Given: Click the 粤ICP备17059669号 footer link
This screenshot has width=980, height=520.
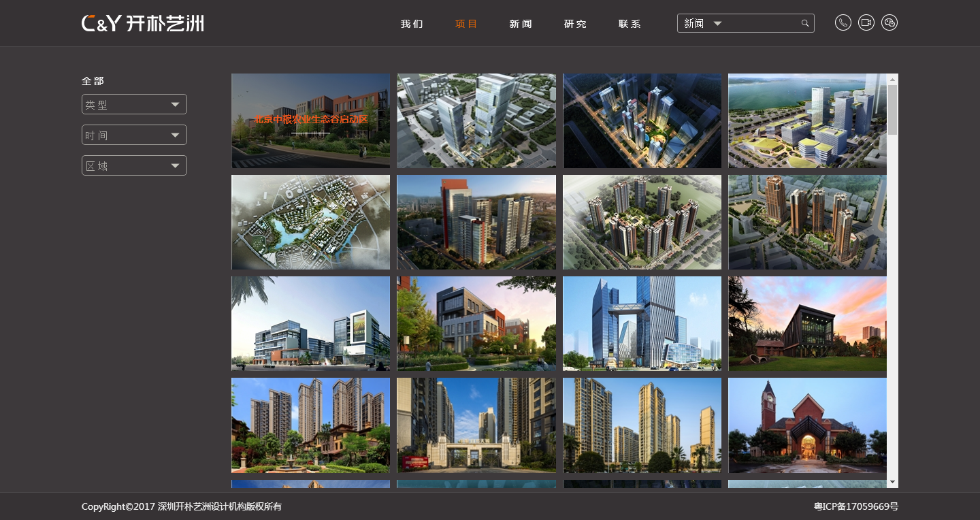Looking at the screenshot, I should 856,506.
